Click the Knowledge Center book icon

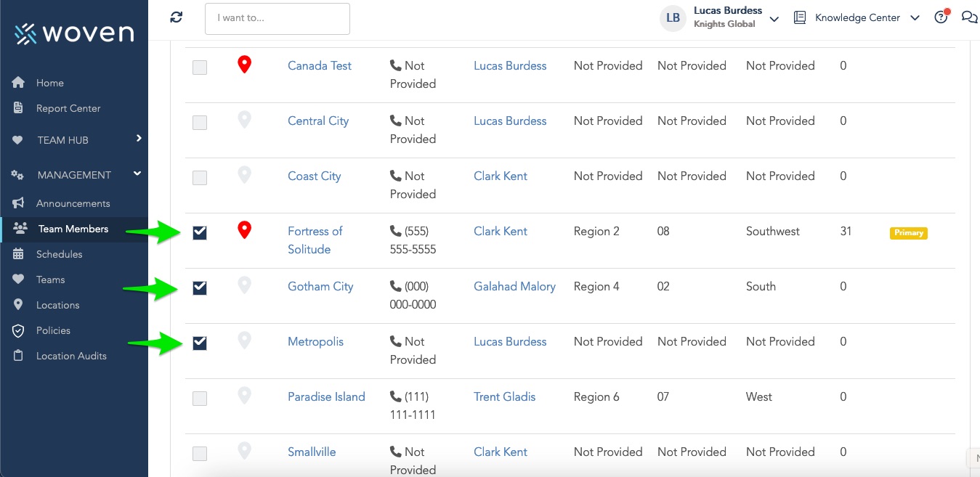click(x=800, y=17)
